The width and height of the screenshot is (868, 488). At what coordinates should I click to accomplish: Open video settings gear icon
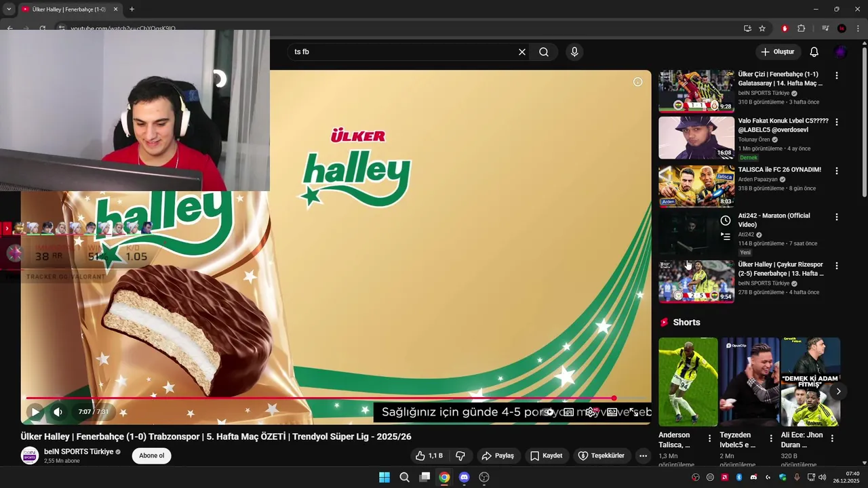pyautogui.click(x=591, y=412)
